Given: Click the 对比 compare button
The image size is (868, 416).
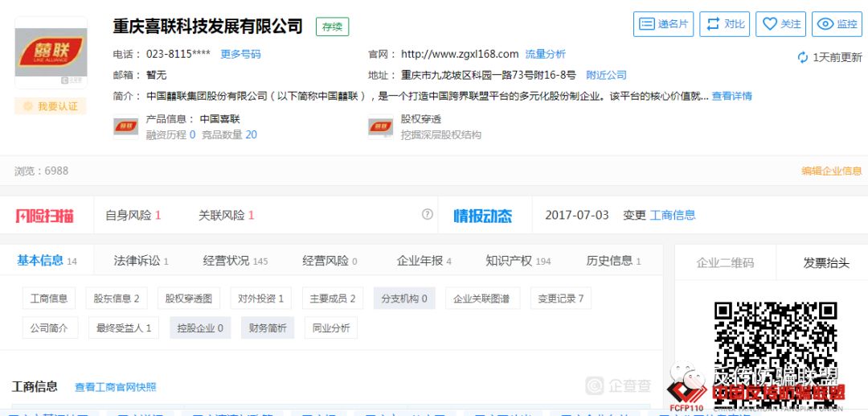Looking at the screenshot, I should pos(725,24).
